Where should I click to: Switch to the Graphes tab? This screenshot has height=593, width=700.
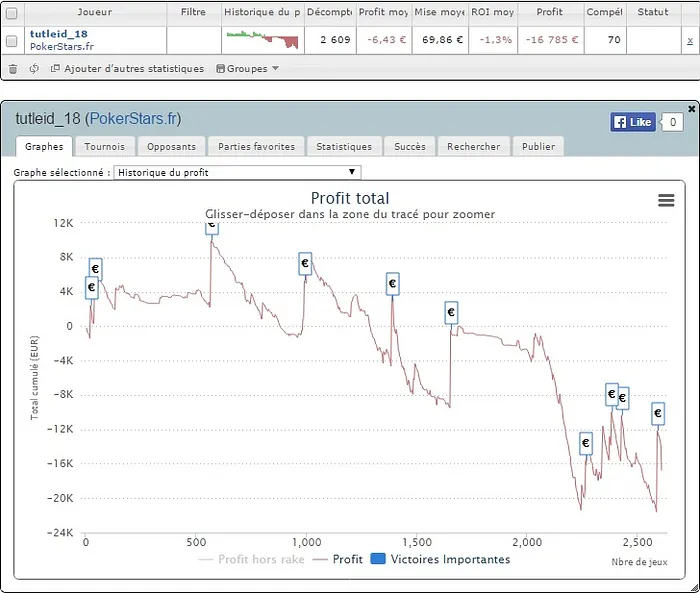click(x=44, y=146)
